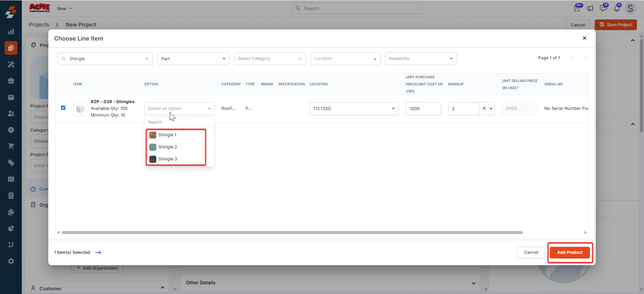Click the top Cancel button near Save Project
The width and height of the screenshot is (644, 294).
click(578, 25)
